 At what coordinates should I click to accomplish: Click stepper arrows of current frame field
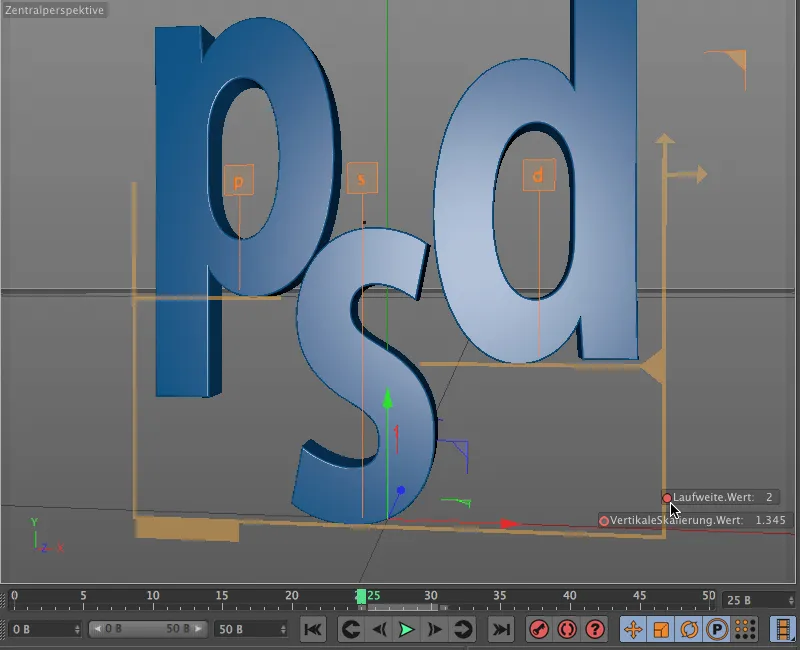click(791, 601)
